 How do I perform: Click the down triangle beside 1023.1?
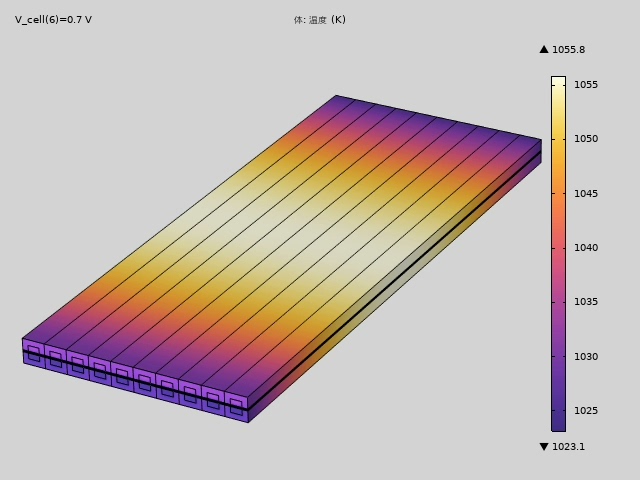pos(544,447)
